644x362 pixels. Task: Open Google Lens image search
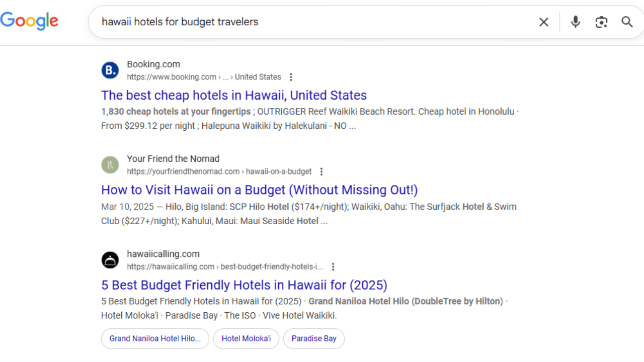tap(601, 22)
